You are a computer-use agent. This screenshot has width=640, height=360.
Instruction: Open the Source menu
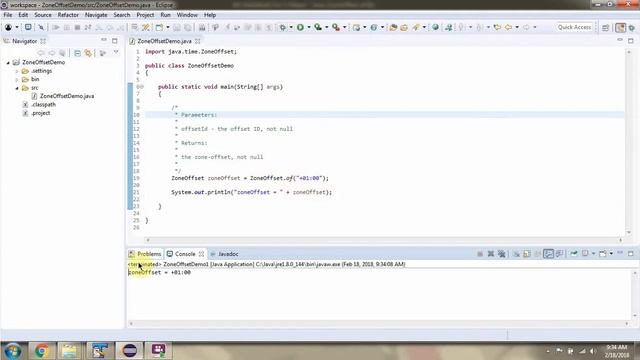pos(43,15)
